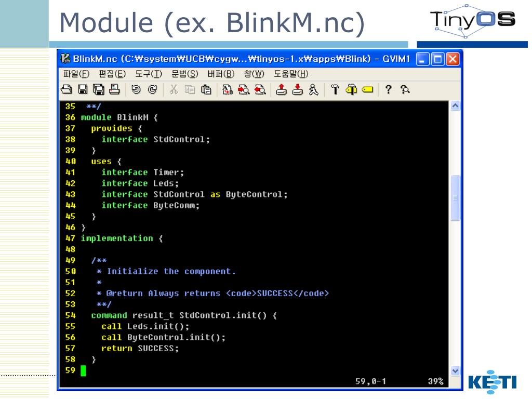Click 'call ByteControl.init();' on line 56
The width and height of the screenshot is (532, 399).
pyautogui.click(x=164, y=338)
